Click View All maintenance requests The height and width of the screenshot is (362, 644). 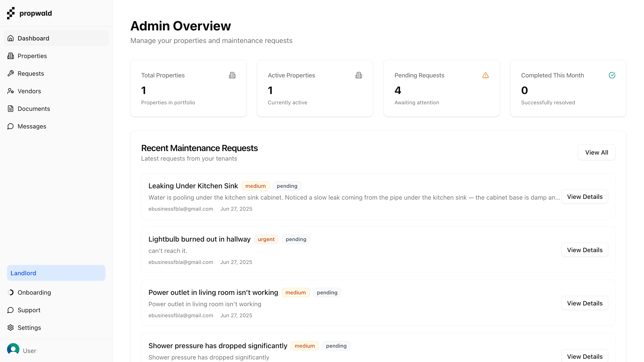(596, 152)
